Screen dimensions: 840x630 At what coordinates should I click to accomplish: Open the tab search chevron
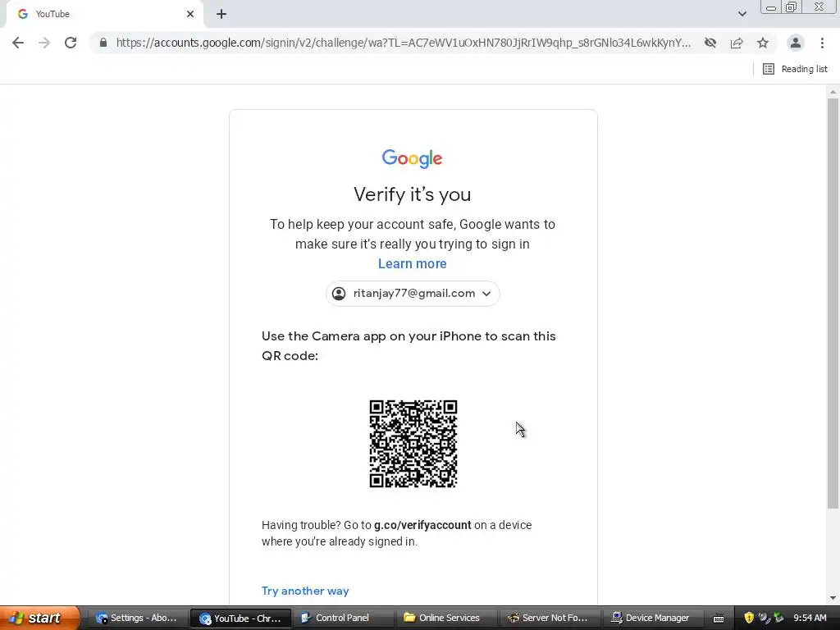742,14
